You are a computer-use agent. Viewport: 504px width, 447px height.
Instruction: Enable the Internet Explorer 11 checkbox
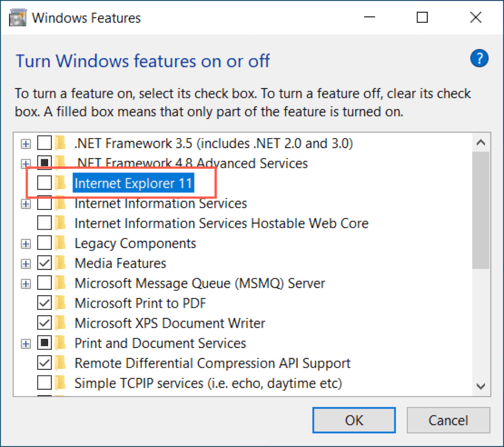[x=45, y=184]
